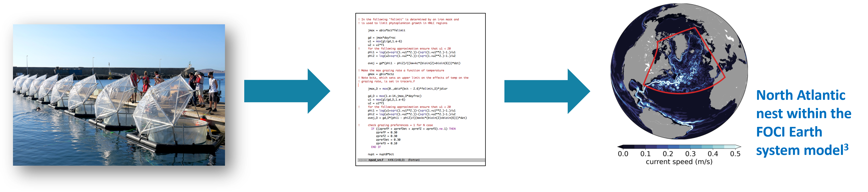
Task: Click the 'gmax = gbio*bctz' code line
Action: [x=381, y=74]
